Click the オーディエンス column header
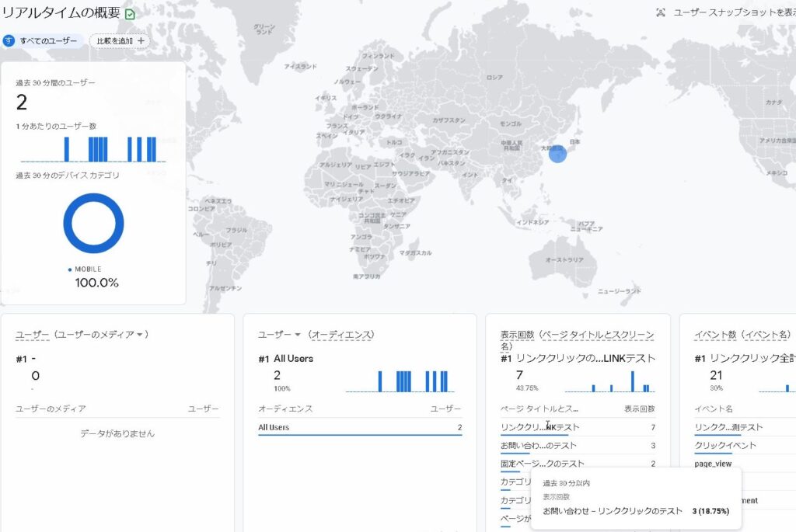Image resolution: width=796 pixels, height=532 pixels. coord(285,409)
